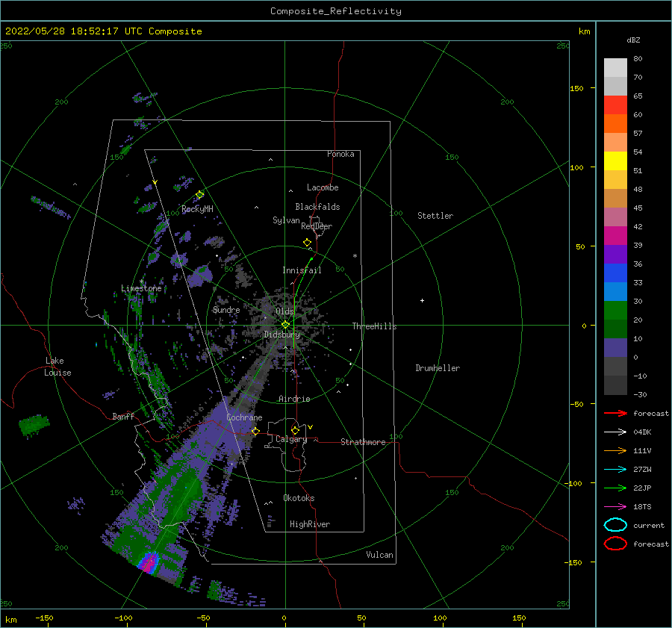Click the Innisfail town label
This screenshot has height=628, width=672.
(302, 270)
